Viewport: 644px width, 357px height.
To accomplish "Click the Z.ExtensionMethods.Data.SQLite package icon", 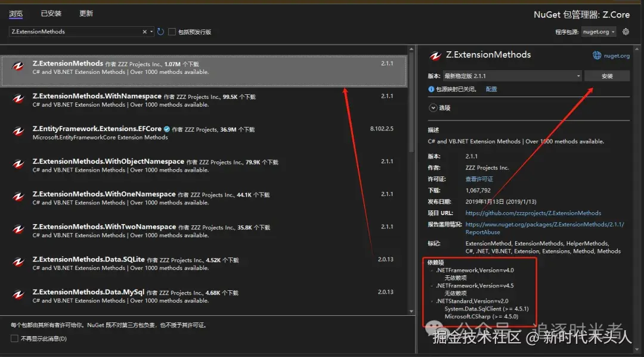I will point(18,262).
